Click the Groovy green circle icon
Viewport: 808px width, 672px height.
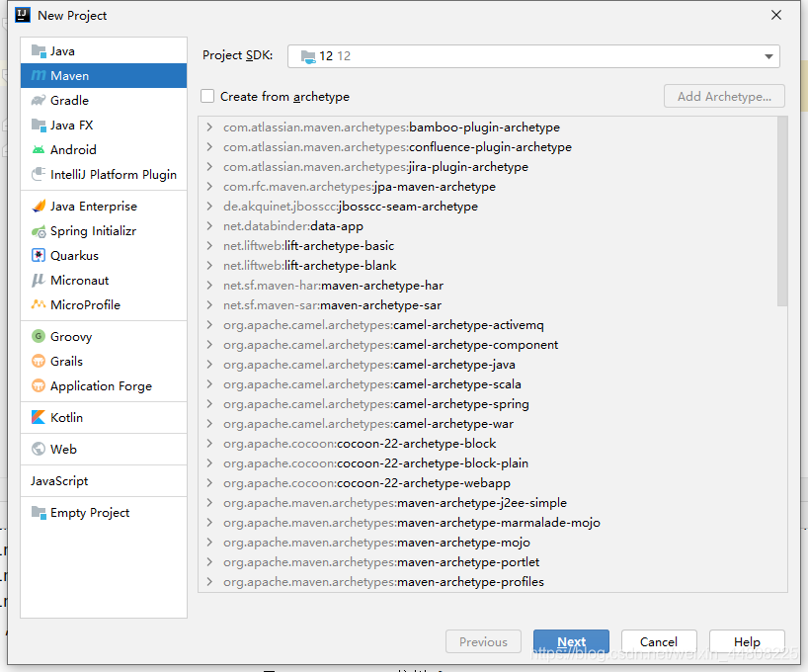coord(39,336)
